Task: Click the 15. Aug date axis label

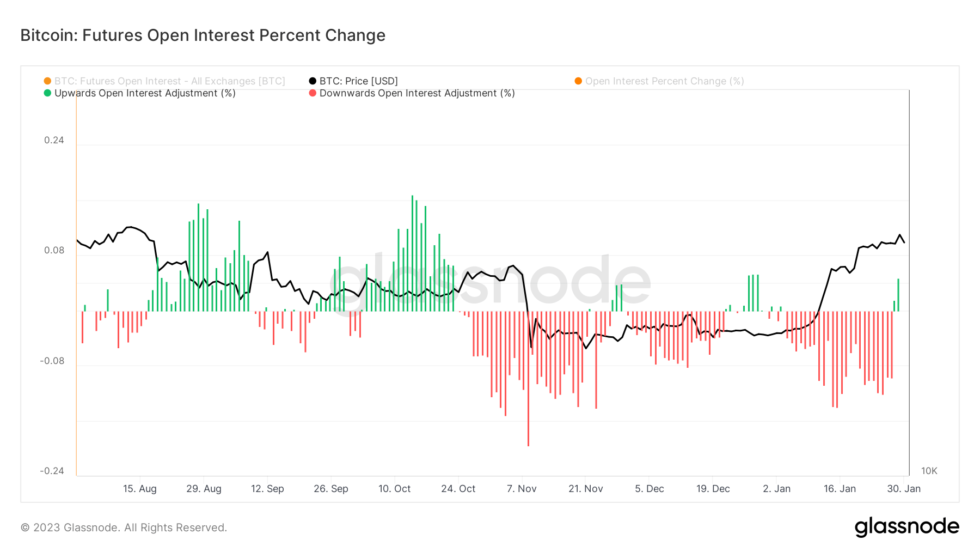Action: click(140, 489)
